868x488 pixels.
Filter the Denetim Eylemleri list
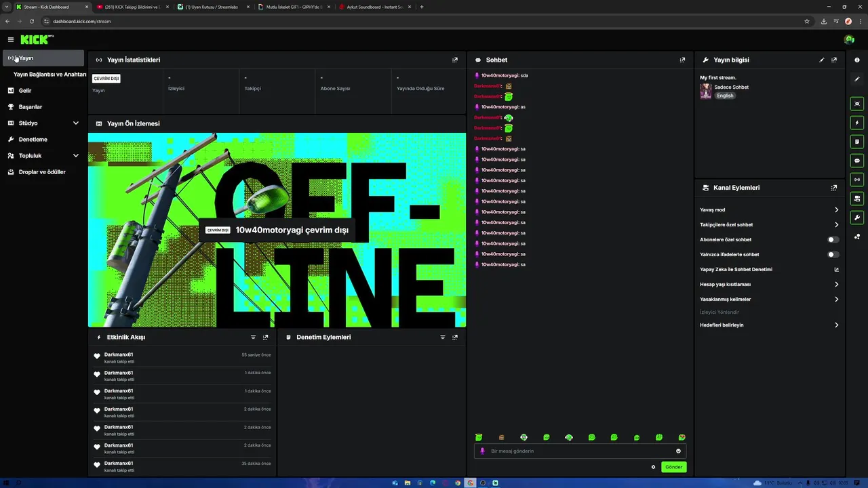[443, 337]
